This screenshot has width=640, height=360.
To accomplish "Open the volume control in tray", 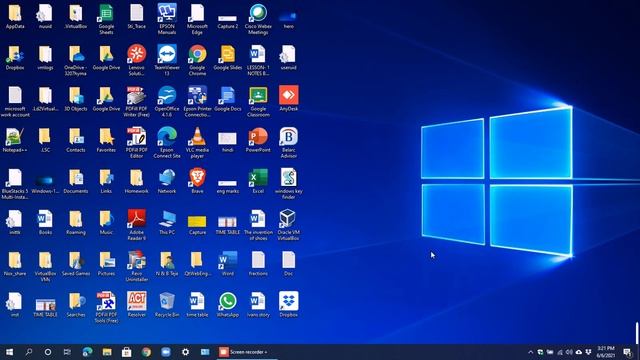I will click(569, 352).
